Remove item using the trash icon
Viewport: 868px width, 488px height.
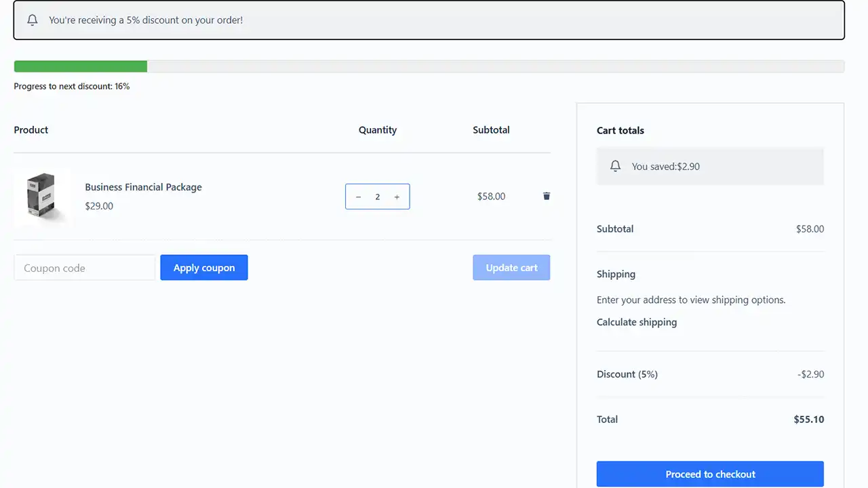coord(547,196)
